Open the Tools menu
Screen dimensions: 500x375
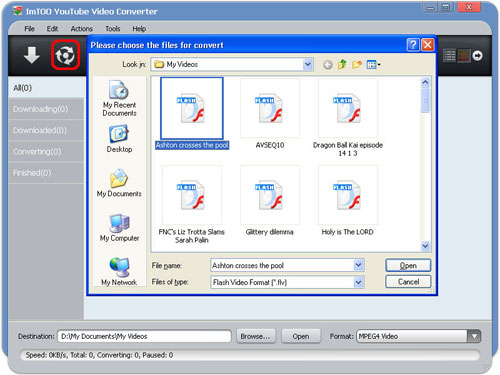point(113,29)
